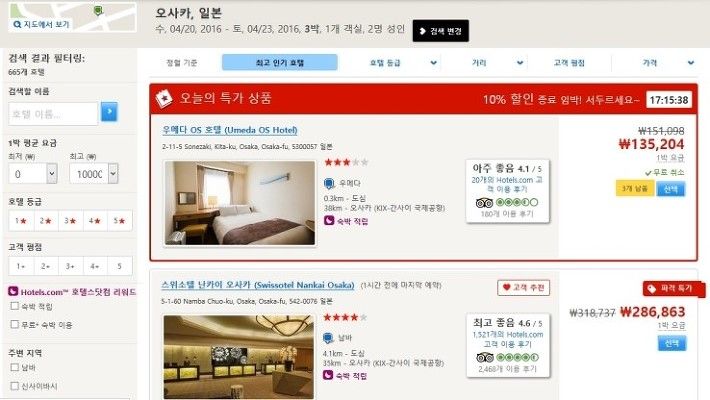Open the Umeda OS Hotel title link
Screen dimensions: 710x400
230,130
